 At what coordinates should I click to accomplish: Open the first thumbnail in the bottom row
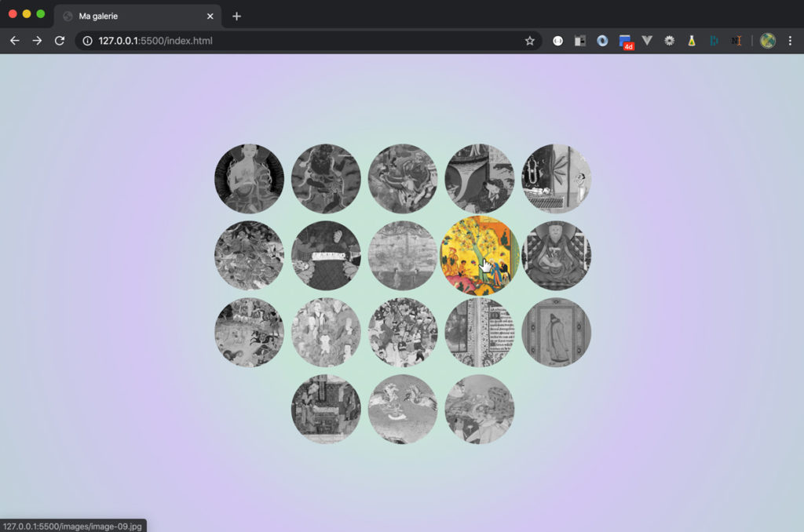click(326, 409)
